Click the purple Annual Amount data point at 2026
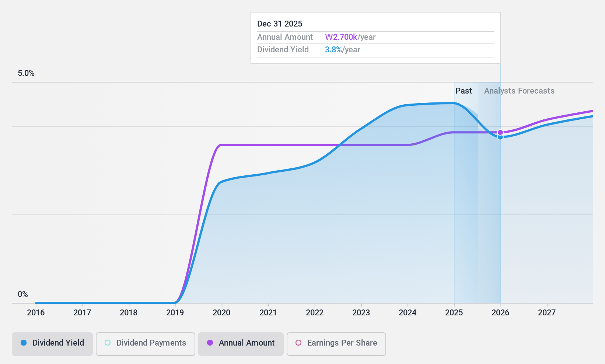Image resolution: width=605 pixels, height=364 pixels. click(500, 132)
